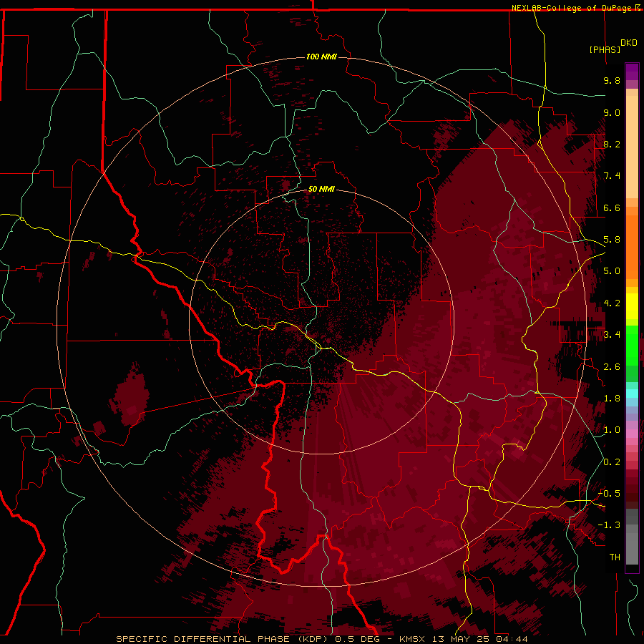The width and height of the screenshot is (644, 644).
Task: Click the 9.8 value on the legend
Action: 612,80
